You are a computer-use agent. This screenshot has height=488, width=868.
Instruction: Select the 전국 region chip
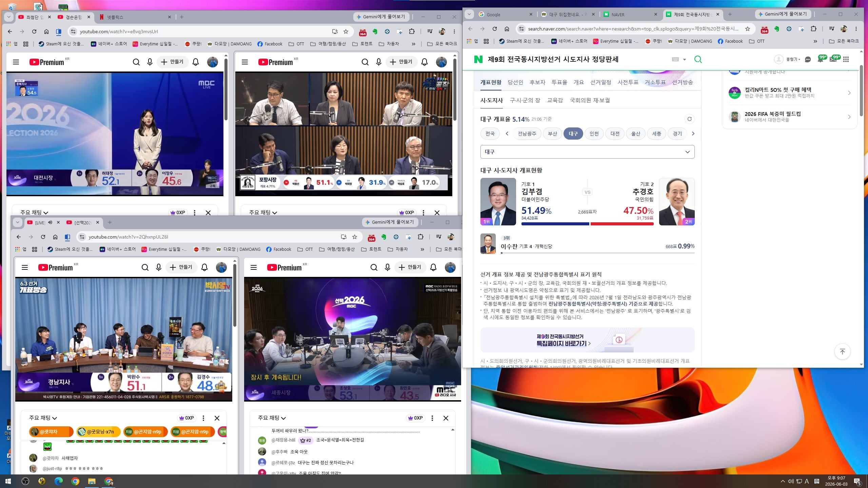coord(490,134)
